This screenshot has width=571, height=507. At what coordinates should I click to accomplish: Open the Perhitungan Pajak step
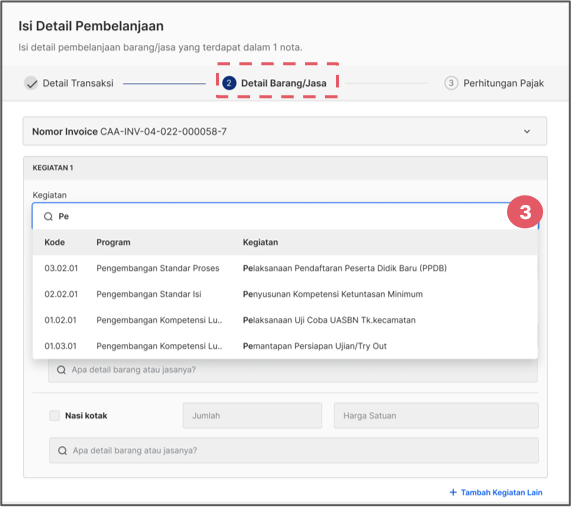(494, 83)
